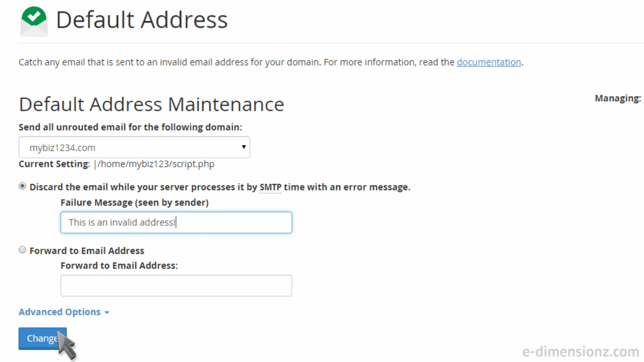This screenshot has height=362, width=644.
Task: Click the underlined SMTP abbreviation
Action: point(270,187)
